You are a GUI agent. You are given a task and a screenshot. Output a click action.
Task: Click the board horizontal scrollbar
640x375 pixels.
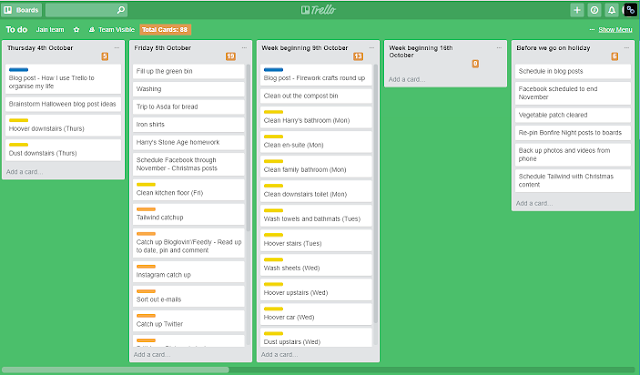[116, 370]
